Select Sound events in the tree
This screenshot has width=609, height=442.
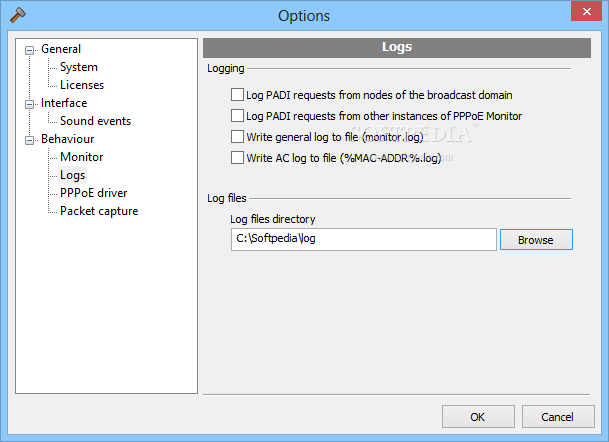tap(95, 121)
